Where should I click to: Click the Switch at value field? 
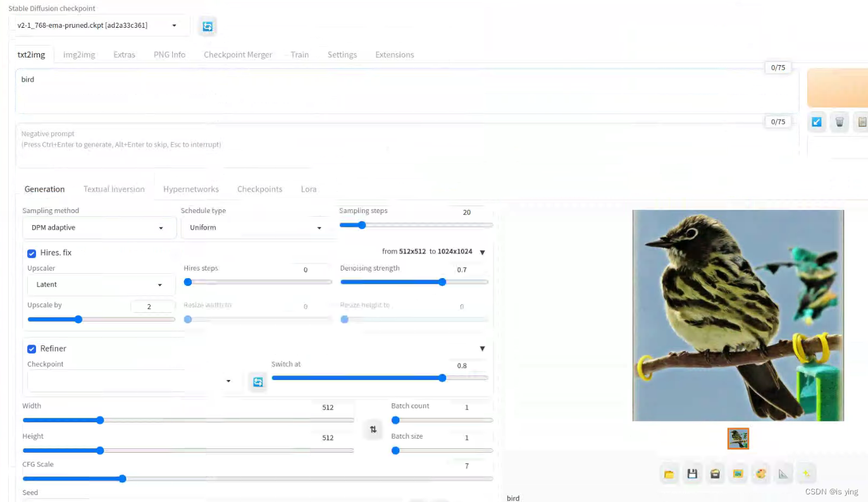point(463,365)
